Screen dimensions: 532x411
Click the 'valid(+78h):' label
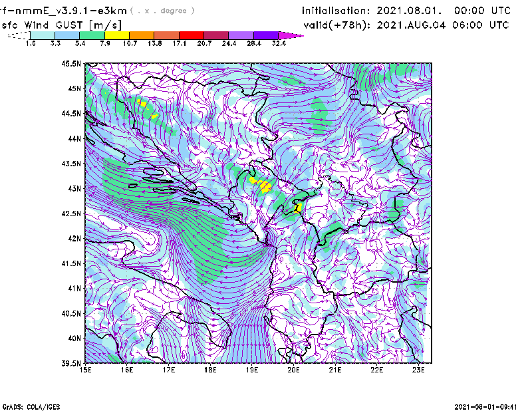(336, 25)
